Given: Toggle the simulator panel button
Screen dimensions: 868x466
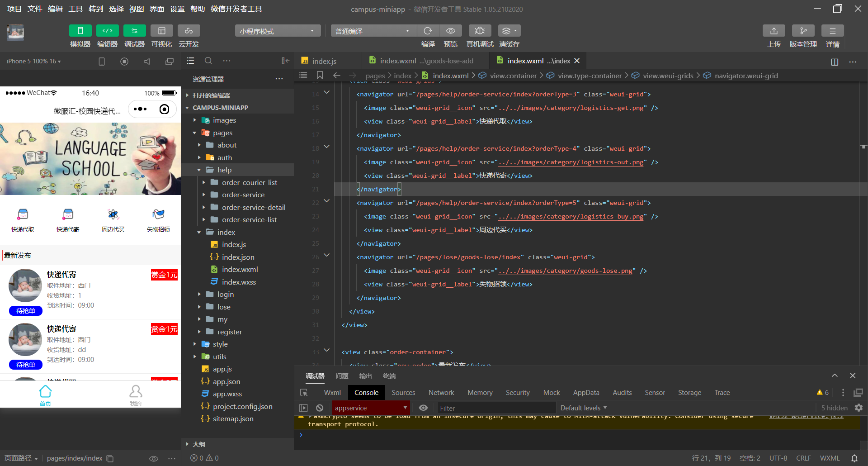Looking at the screenshot, I should [80, 31].
